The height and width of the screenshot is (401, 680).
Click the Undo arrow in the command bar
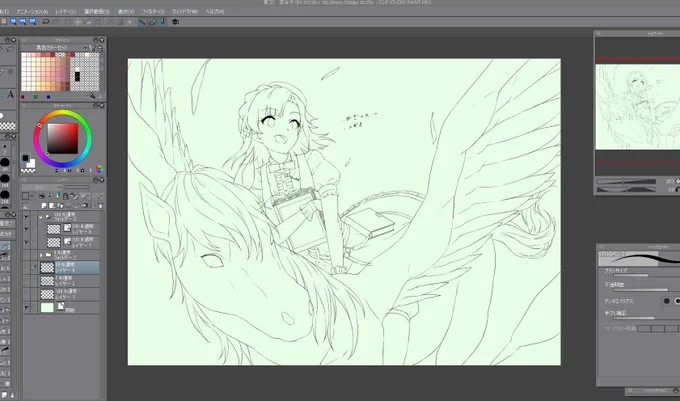click(45, 22)
